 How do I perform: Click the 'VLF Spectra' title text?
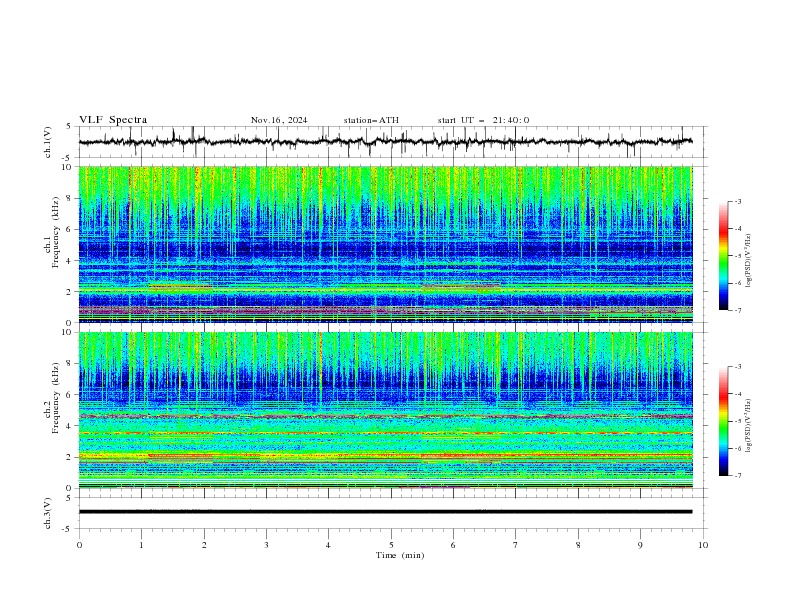click(x=113, y=120)
